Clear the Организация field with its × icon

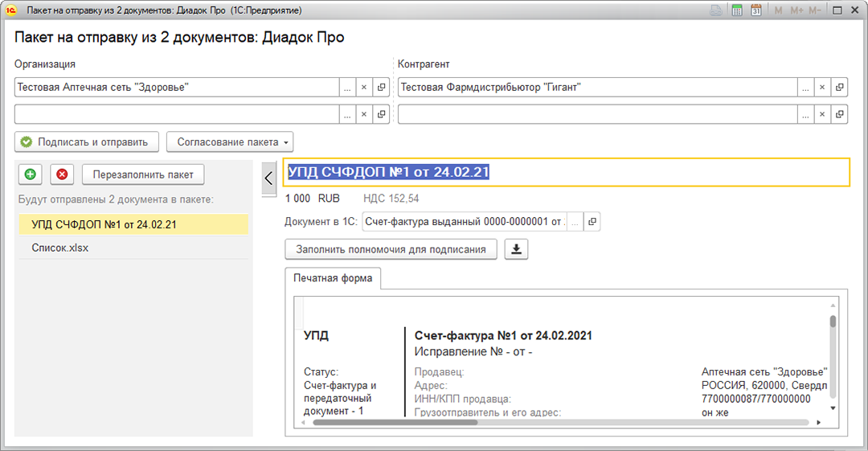point(363,88)
